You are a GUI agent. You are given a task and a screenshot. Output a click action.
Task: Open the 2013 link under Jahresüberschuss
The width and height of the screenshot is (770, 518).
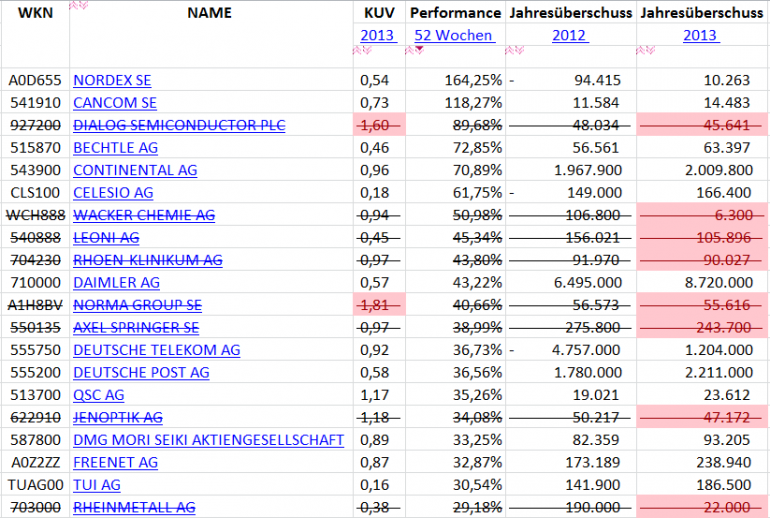point(701,35)
